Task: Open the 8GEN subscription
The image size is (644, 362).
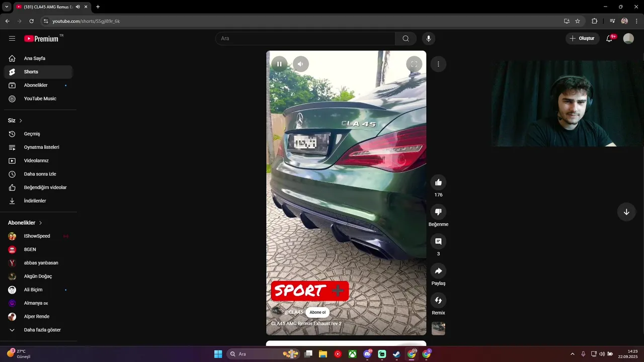Action: (x=38, y=249)
